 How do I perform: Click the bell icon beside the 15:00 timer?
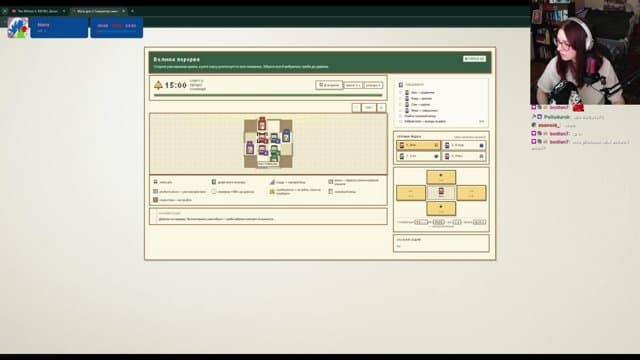[158, 85]
